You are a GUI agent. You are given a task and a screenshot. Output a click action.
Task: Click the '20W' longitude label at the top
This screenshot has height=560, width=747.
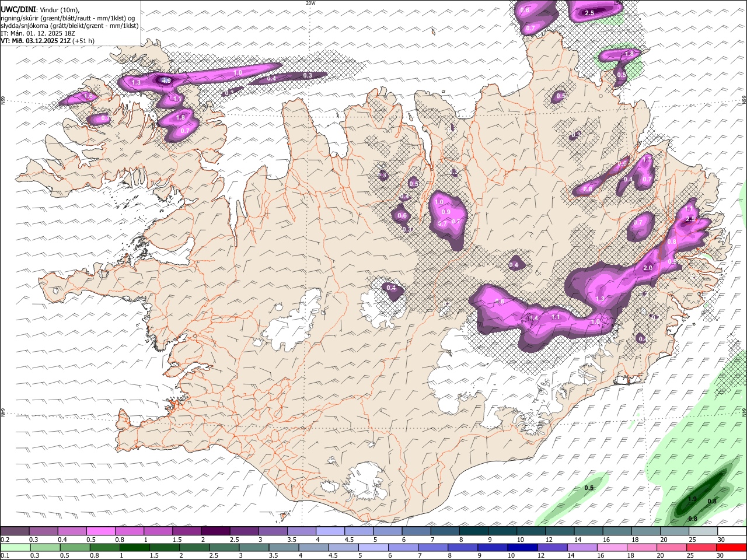click(x=310, y=3)
